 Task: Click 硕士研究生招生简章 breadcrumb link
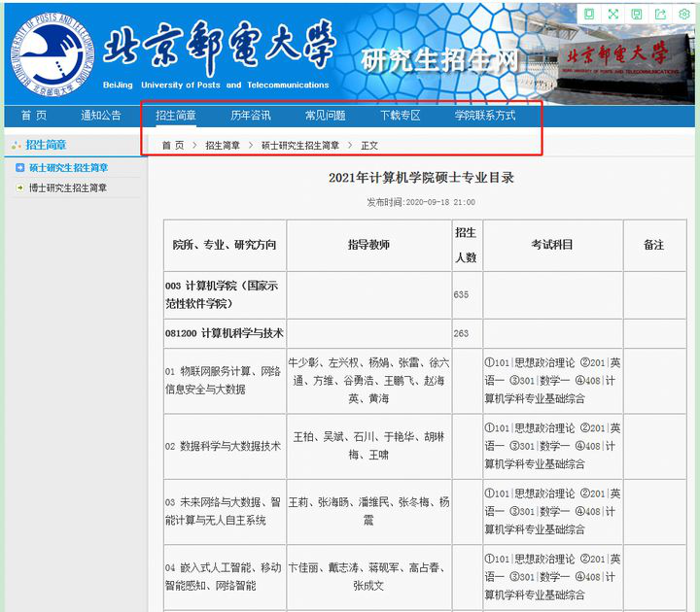300,146
